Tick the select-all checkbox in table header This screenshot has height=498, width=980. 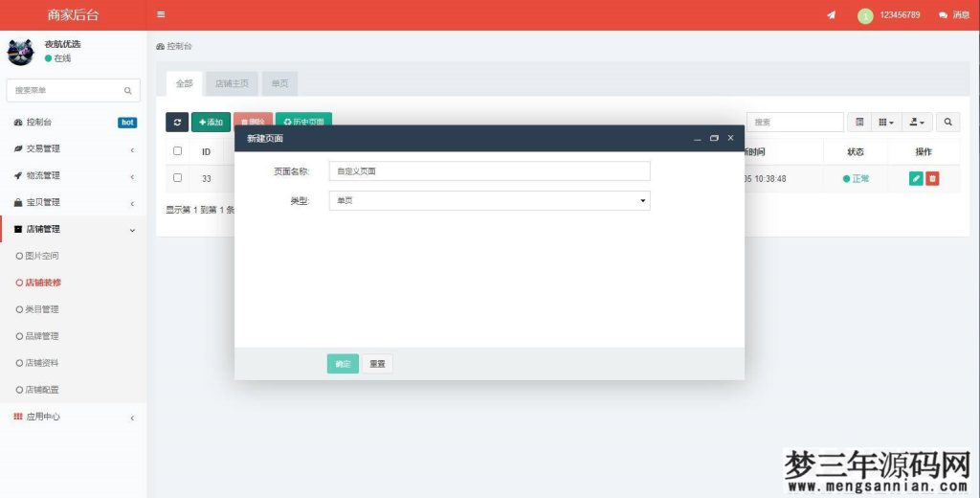coord(177,151)
